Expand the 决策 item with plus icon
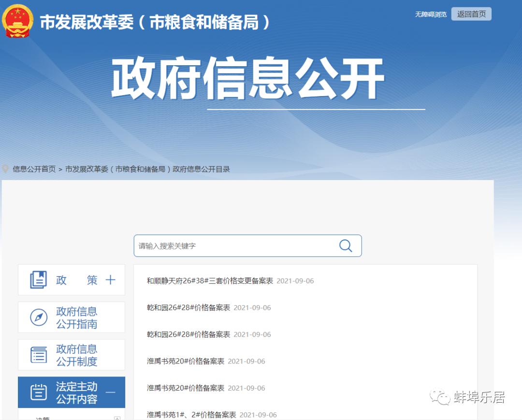 click(x=117, y=417)
